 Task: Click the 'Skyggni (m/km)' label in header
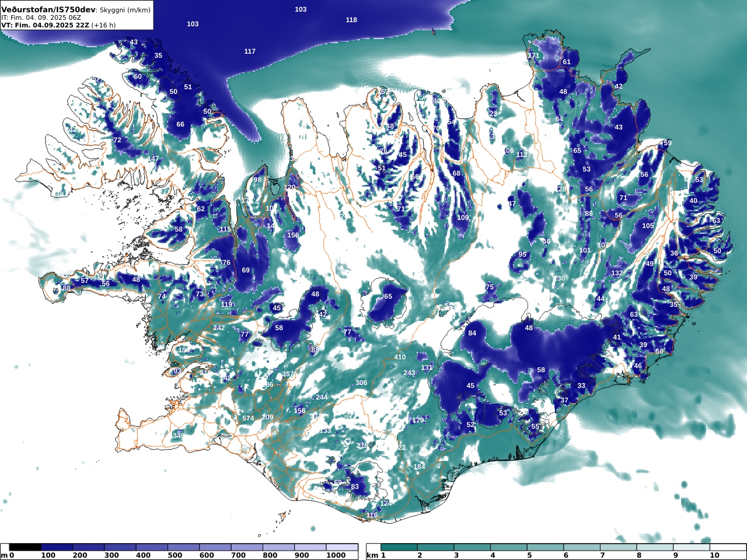(125, 10)
